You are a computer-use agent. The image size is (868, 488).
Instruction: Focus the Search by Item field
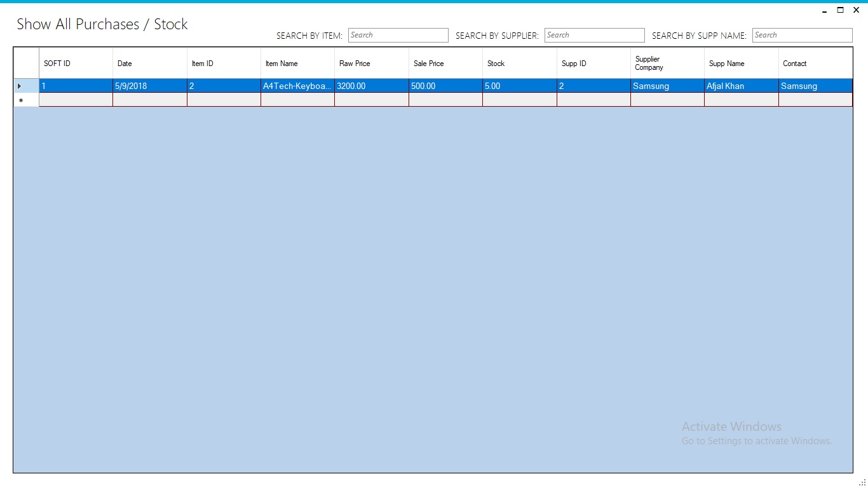pos(398,36)
